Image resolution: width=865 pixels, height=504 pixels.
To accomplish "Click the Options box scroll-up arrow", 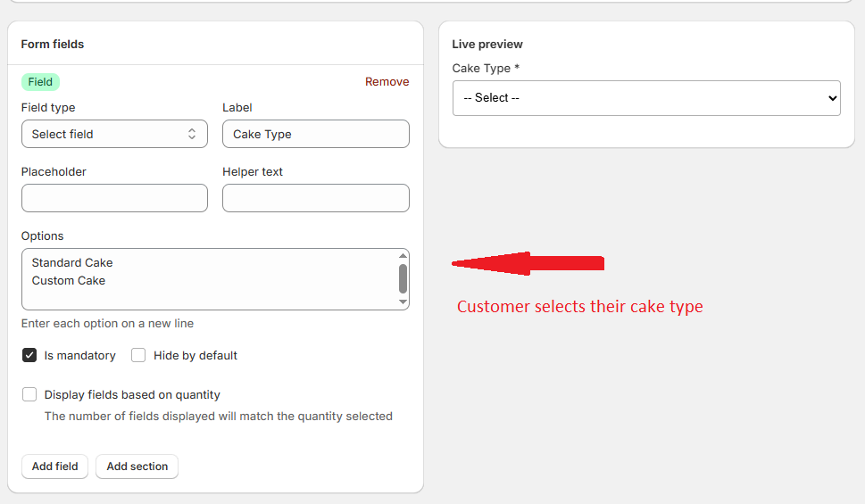I will point(403,257).
